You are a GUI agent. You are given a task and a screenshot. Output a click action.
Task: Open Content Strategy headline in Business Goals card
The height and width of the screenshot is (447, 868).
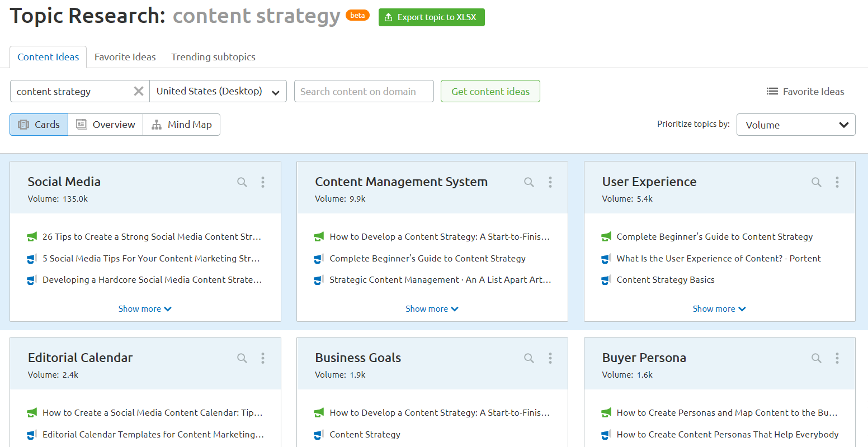coord(365,435)
